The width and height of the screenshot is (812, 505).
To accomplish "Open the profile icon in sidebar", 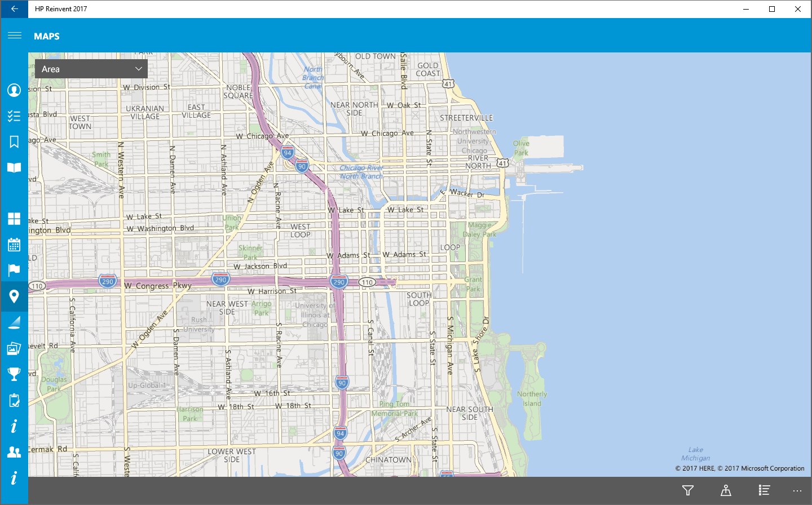I will click(x=14, y=90).
